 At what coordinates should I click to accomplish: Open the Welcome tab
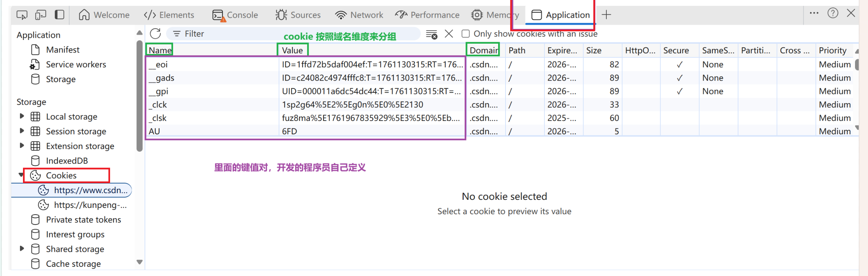coord(104,15)
